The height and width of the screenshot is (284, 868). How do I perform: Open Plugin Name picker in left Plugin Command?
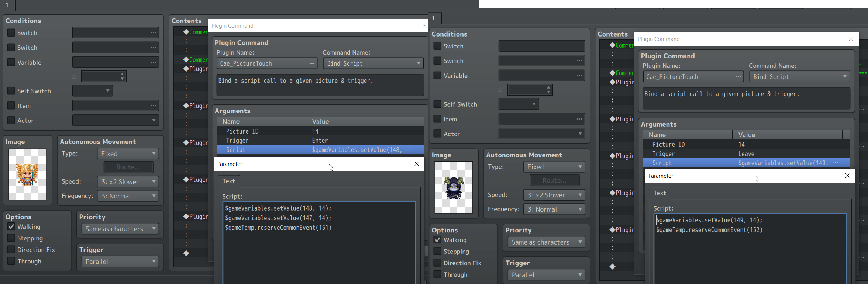click(312, 63)
